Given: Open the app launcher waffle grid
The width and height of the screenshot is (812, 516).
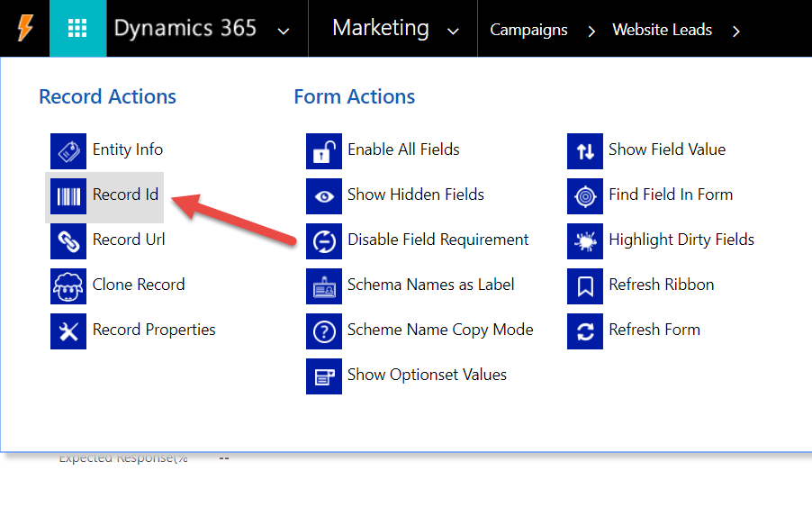Looking at the screenshot, I should pyautogui.click(x=77, y=29).
